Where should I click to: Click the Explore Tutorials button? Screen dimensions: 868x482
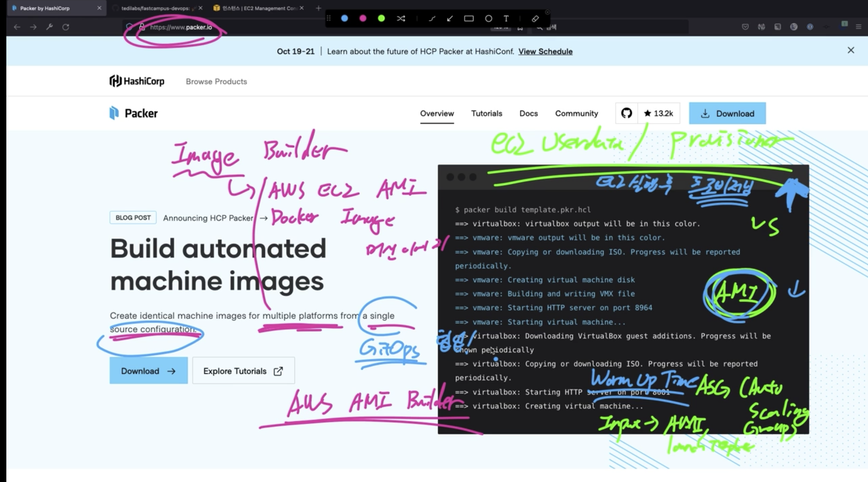tap(243, 371)
